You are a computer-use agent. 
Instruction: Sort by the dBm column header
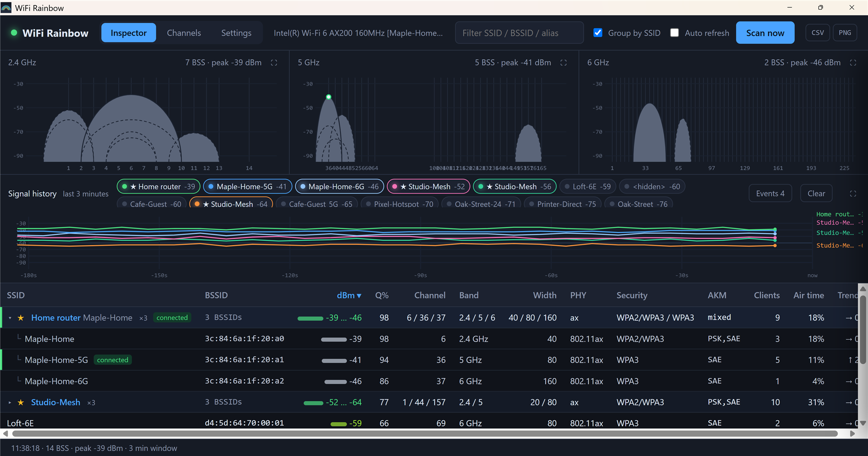(x=349, y=295)
